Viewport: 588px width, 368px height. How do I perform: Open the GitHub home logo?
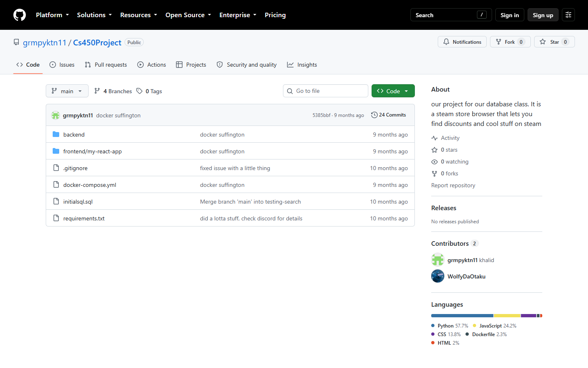click(x=20, y=15)
